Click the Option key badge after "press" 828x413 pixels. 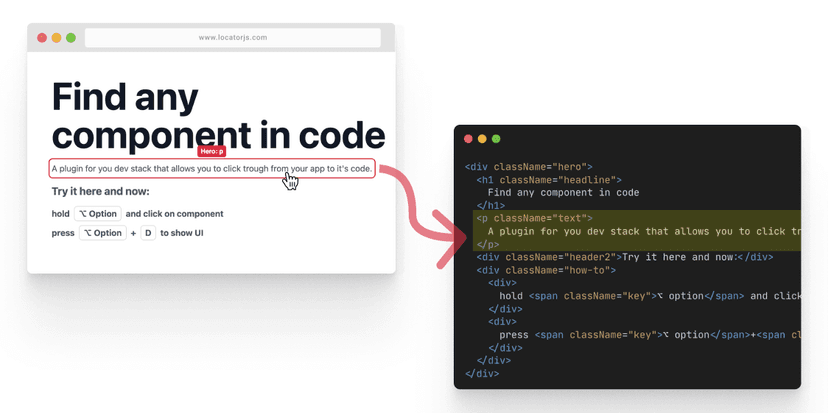click(102, 233)
